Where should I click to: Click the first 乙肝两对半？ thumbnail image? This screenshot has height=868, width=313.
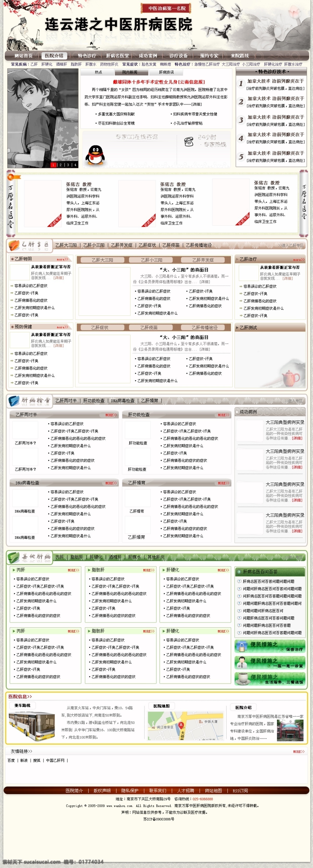pyautogui.click(x=25, y=430)
